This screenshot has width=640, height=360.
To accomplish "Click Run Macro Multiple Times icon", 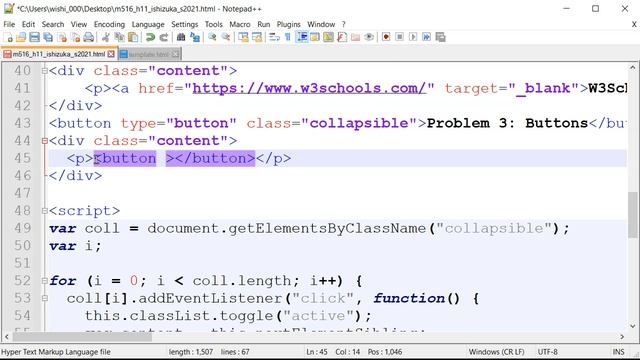I will click(427, 38).
